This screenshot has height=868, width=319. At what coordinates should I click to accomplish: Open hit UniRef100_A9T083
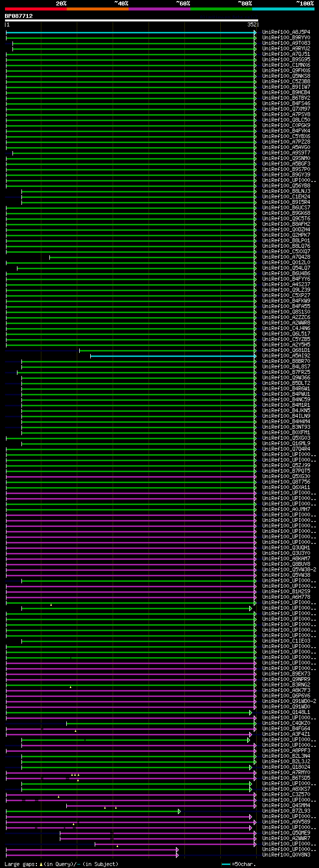pos(286,43)
